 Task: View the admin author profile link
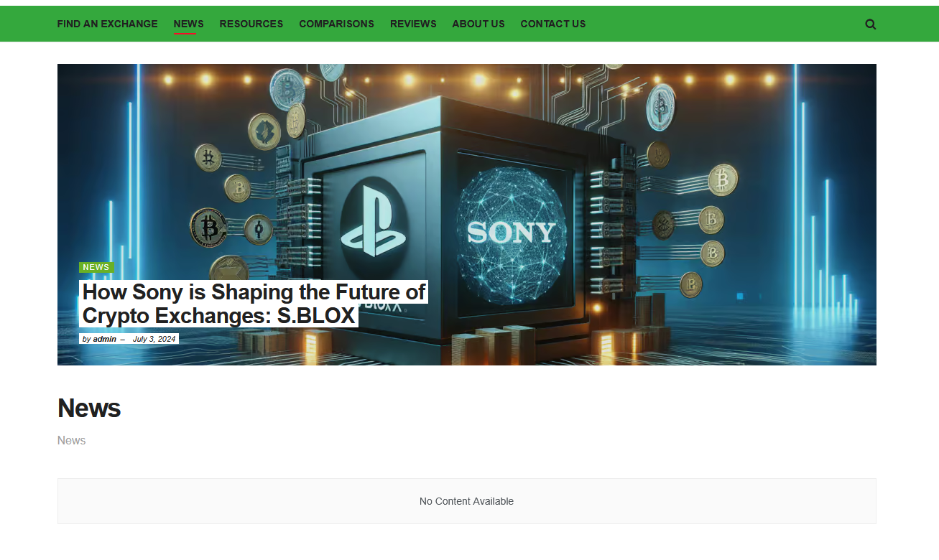pyautogui.click(x=105, y=339)
